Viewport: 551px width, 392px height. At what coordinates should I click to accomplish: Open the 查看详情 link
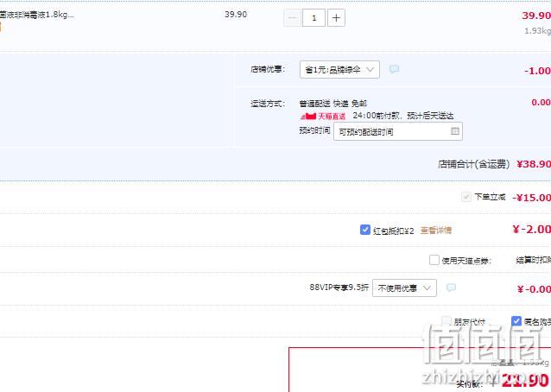[436, 231]
